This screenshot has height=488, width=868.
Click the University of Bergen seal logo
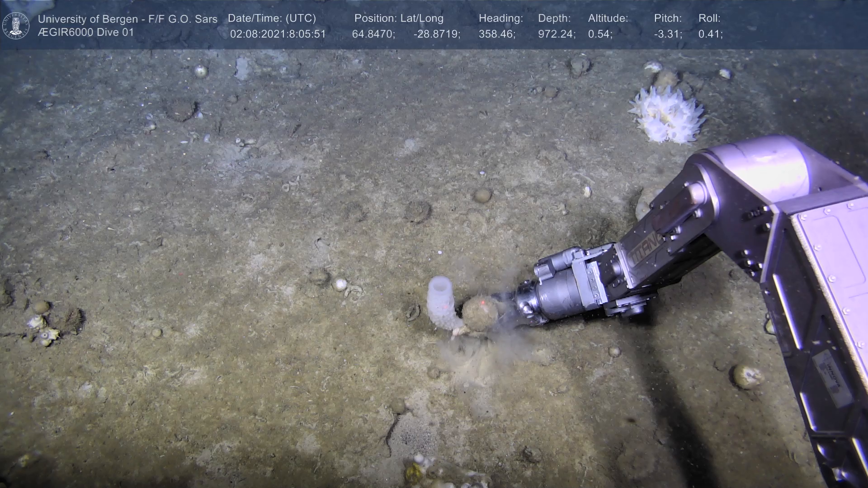[x=16, y=25]
